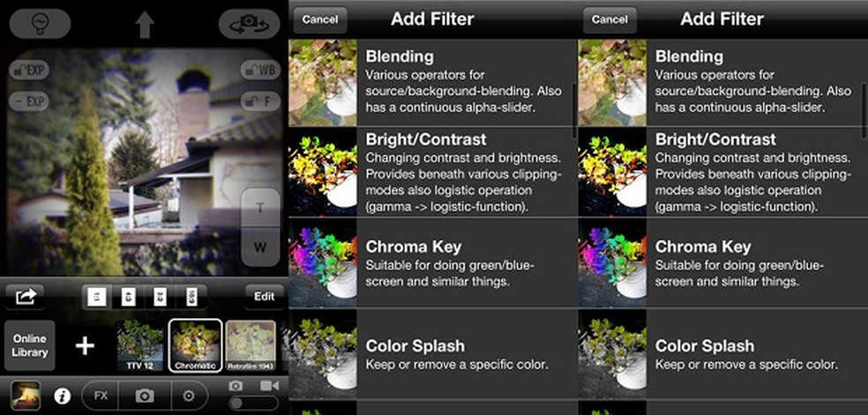The height and width of the screenshot is (415, 868).
Task: Open the FX effects tab
Action: pos(101,396)
